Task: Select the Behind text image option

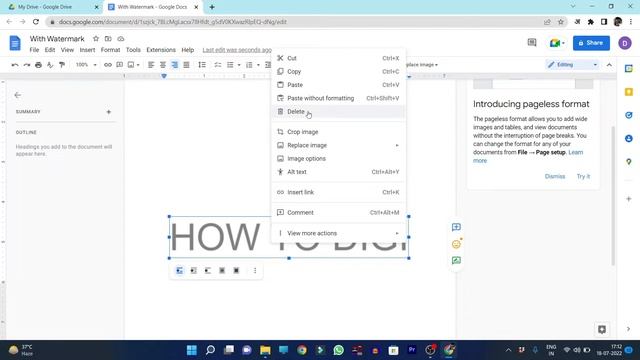Action: point(222,271)
